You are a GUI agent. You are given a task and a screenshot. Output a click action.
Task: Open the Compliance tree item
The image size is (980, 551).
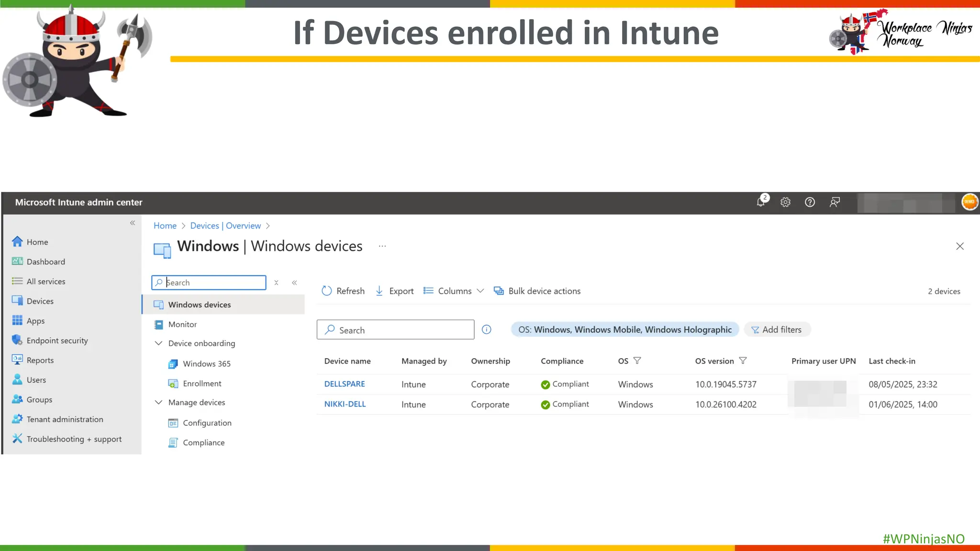[x=203, y=443]
